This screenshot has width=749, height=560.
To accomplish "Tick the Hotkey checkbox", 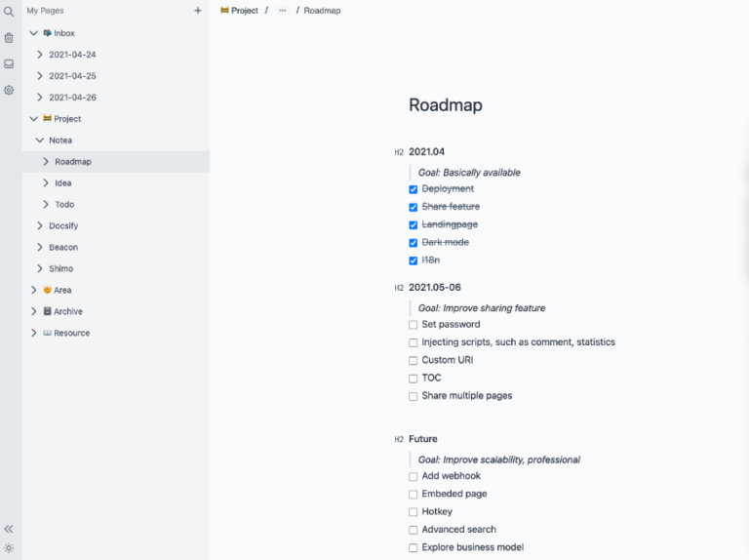I will (x=414, y=512).
